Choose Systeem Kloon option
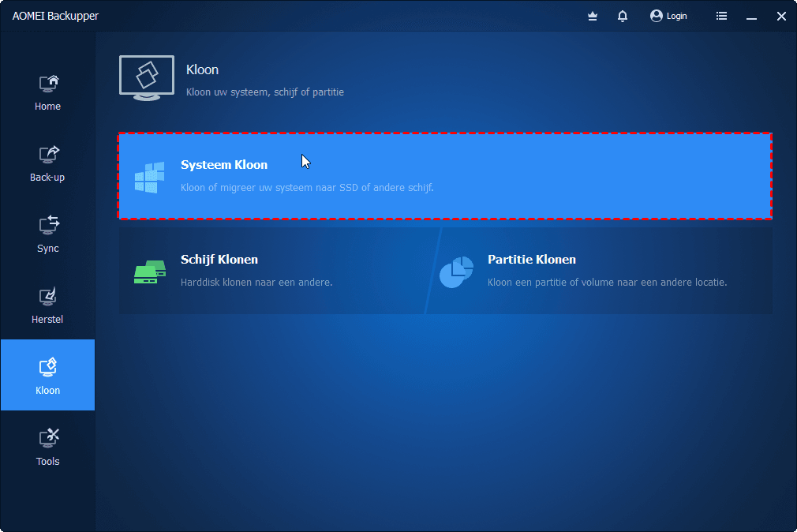The image size is (797, 532). click(445, 176)
